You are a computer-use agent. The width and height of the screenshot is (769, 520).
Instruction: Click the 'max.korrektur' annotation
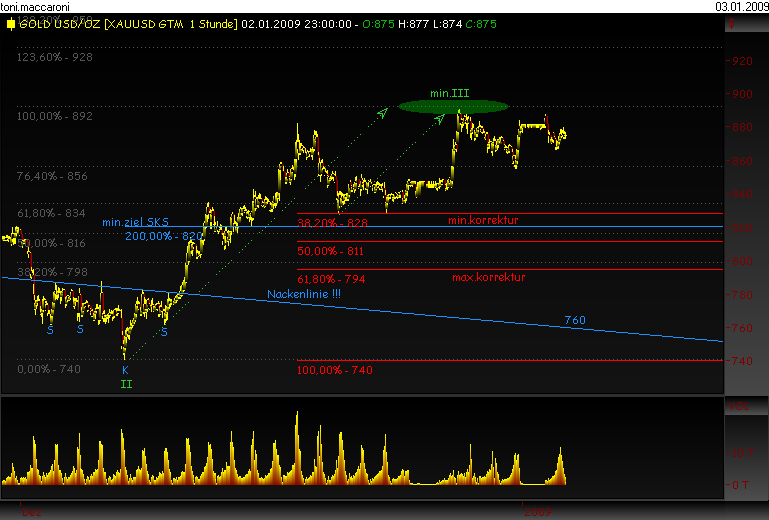pos(488,277)
